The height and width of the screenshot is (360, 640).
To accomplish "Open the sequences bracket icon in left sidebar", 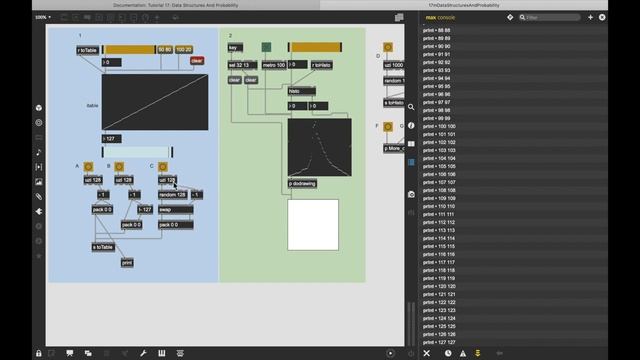I will pyautogui.click(x=39, y=167).
